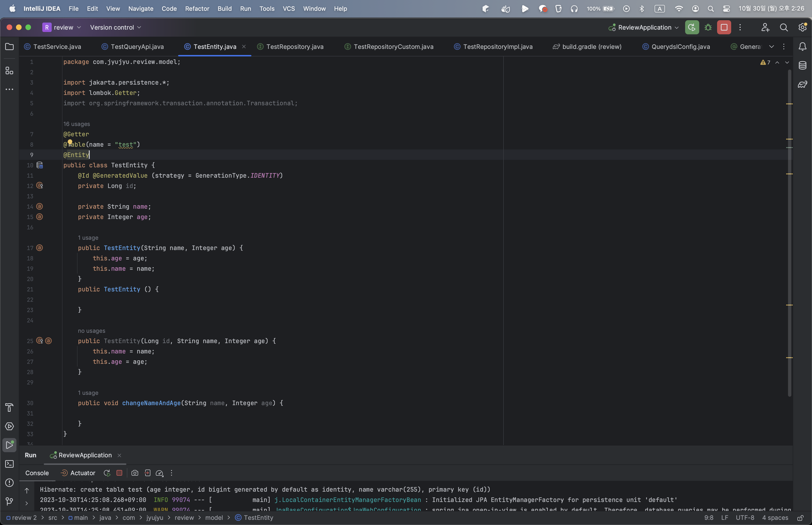The width and height of the screenshot is (812, 525).
Task: Expand the console soft-wrap chevron below up arrow
Action: pos(27,503)
